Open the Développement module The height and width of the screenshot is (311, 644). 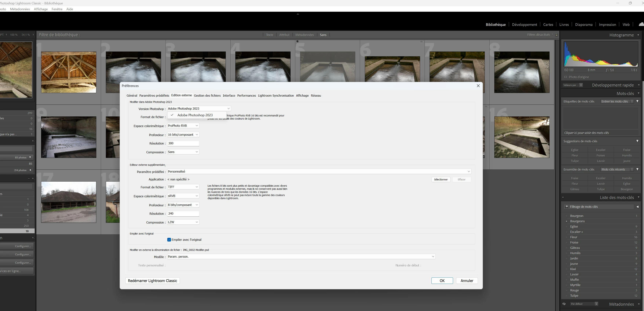click(524, 25)
